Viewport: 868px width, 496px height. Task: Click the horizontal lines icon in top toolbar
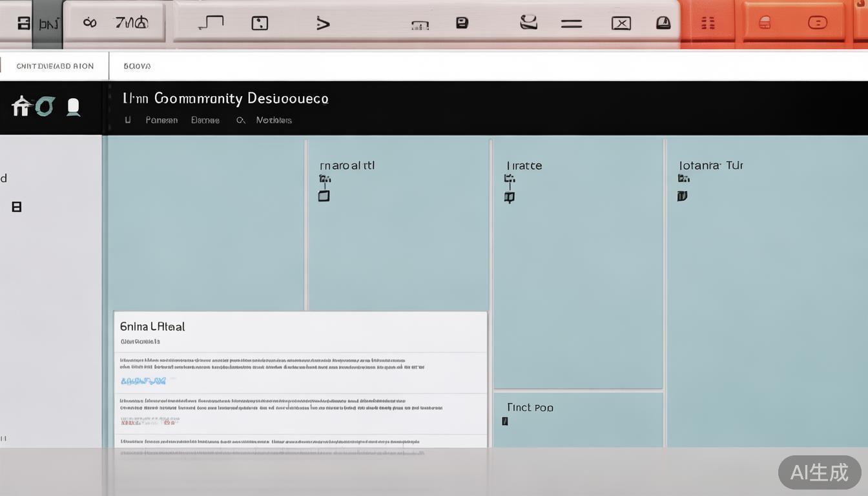coord(571,24)
